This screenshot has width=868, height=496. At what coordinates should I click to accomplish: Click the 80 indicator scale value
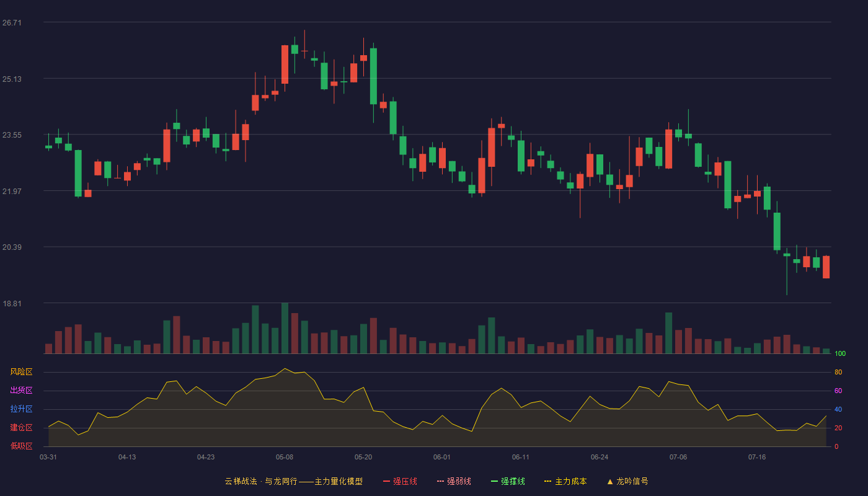[x=838, y=373]
